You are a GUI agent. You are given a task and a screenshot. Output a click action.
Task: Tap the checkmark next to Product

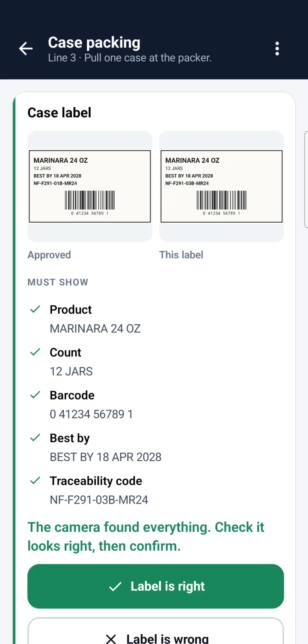tap(35, 309)
